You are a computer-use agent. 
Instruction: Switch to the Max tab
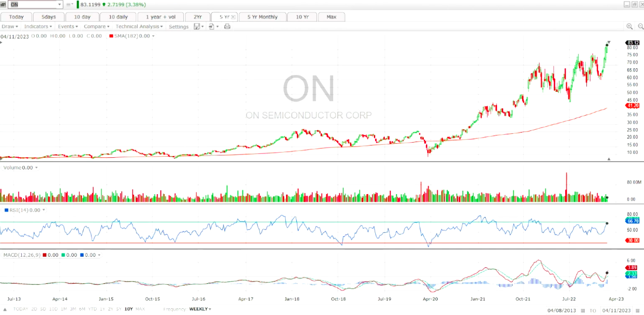(x=331, y=17)
